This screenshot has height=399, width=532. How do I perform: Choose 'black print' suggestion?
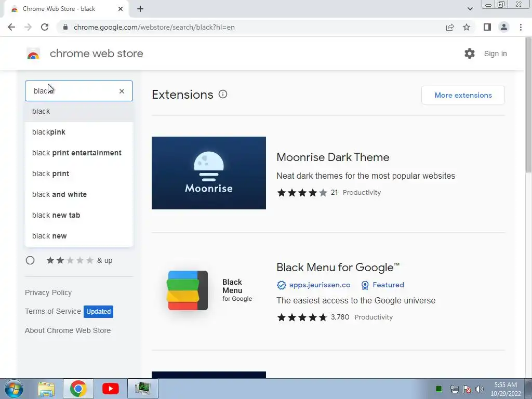(79, 174)
